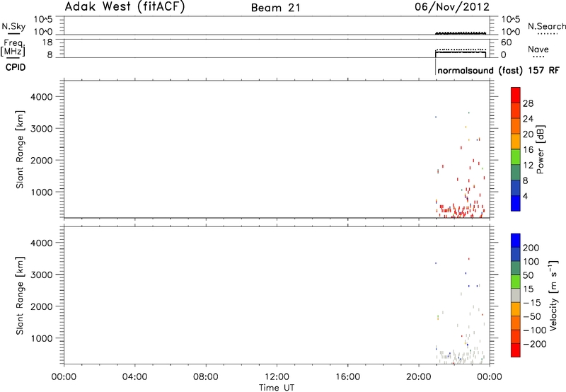The width and height of the screenshot is (566, 392).
Task: Click the light green Power colorbar segment near 16
Action: [x=516, y=156]
